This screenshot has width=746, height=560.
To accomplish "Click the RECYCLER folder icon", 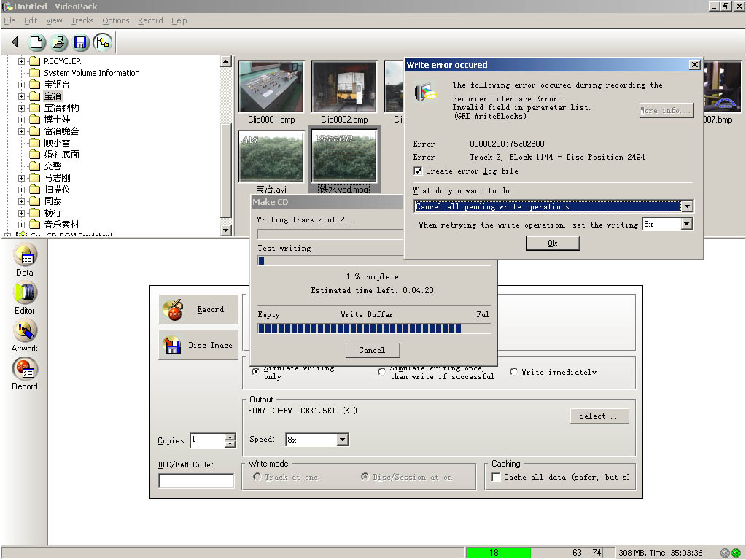I will (x=34, y=61).
